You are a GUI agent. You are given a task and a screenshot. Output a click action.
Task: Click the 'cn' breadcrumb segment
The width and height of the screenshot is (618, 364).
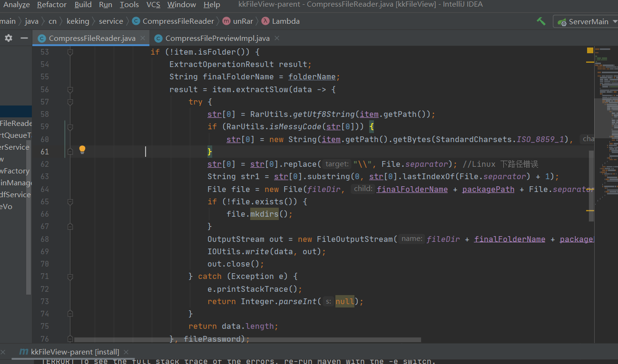point(52,21)
